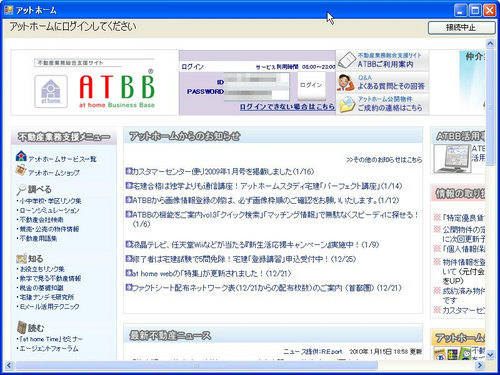Click the at home house logo
The image size is (500, 375).
click(x=51, y=91)
